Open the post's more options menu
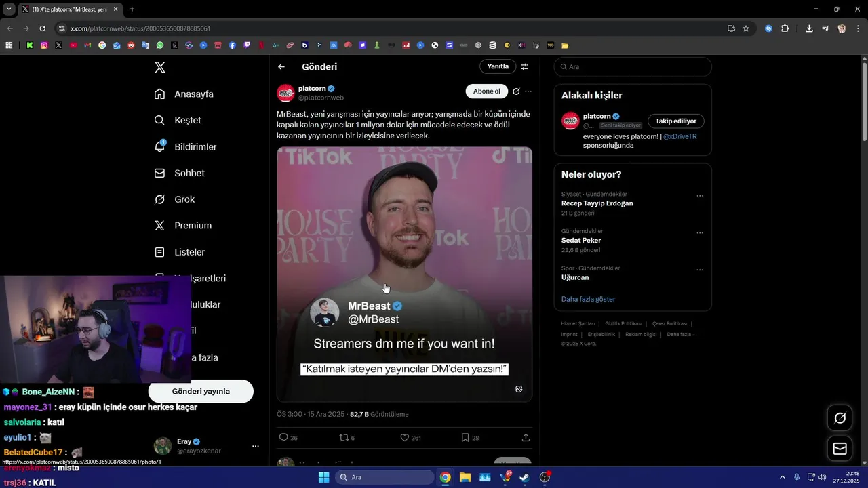The image size is (868, 488). 528,91
